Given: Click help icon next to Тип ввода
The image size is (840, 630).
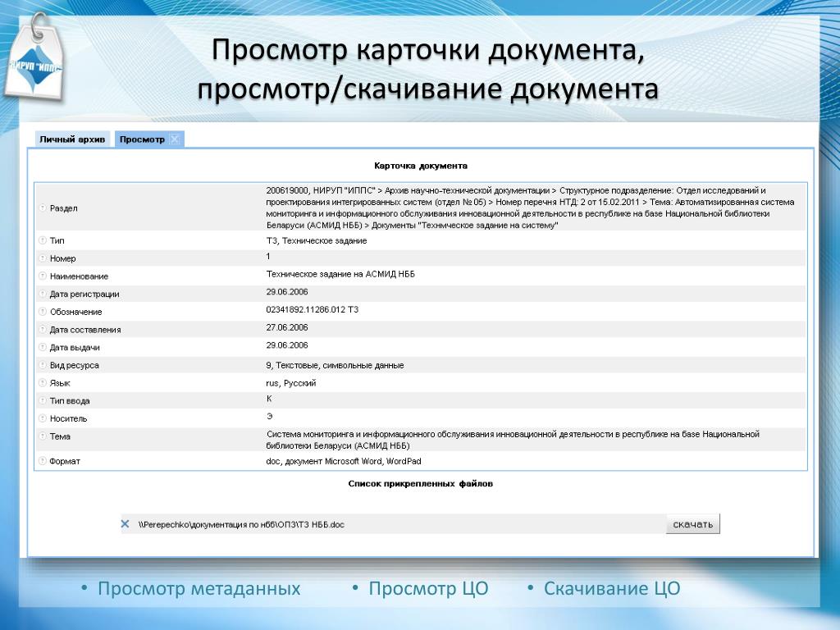Looking at the screenshot, I should pyautogui.click(x=43, y=400).
